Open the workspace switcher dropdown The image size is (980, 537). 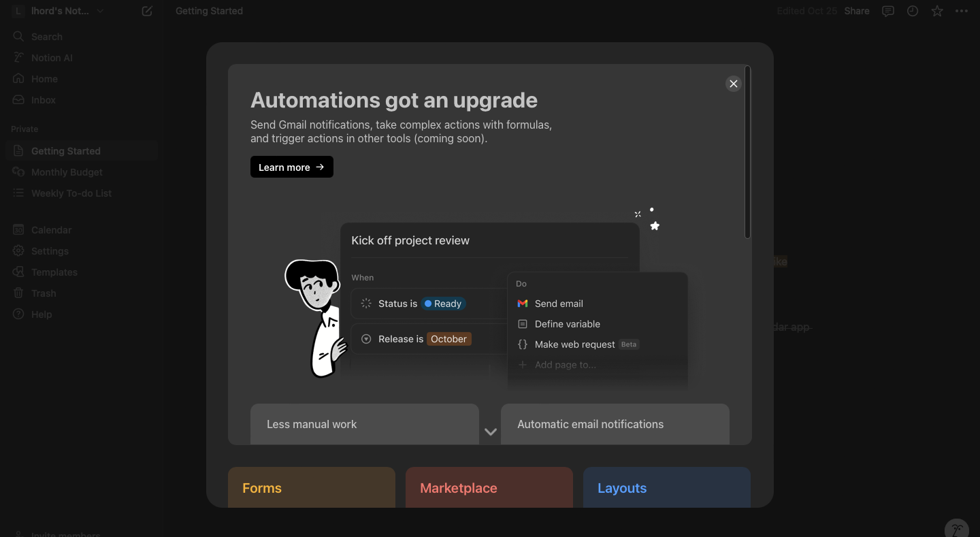[99, 11]
